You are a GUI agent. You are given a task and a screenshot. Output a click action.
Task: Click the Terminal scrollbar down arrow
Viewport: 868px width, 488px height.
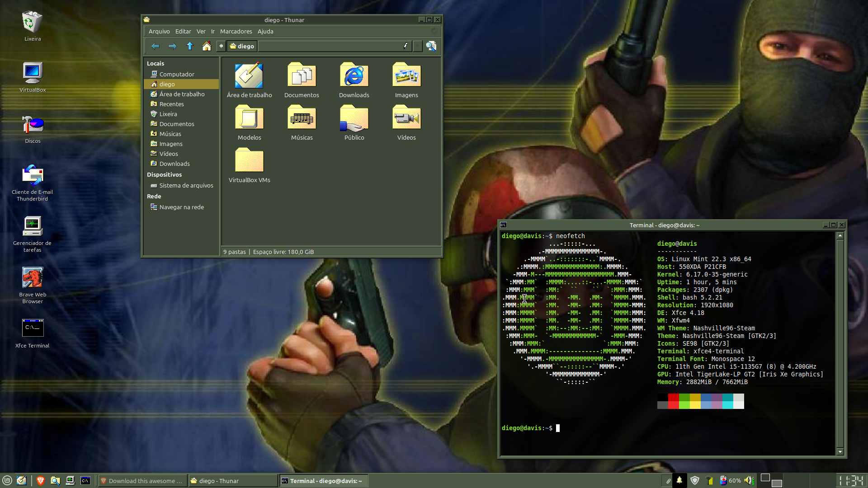click(840, 452)
